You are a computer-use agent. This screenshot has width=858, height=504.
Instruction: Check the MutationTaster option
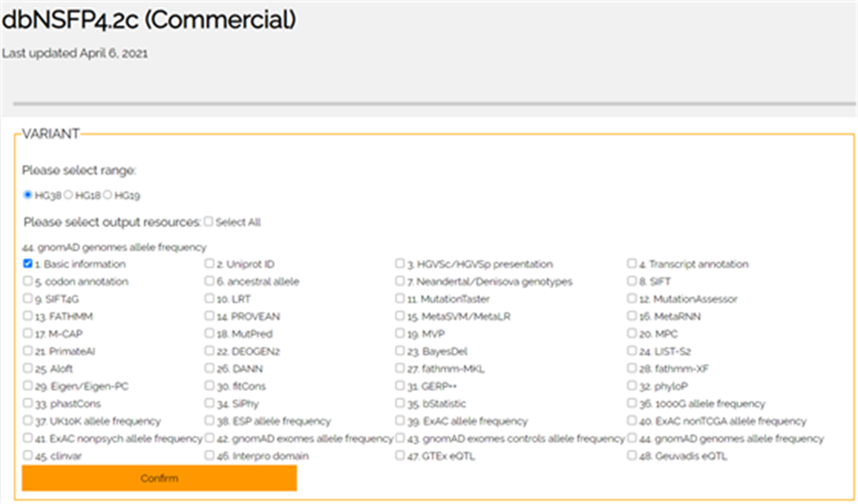[401, 299]
